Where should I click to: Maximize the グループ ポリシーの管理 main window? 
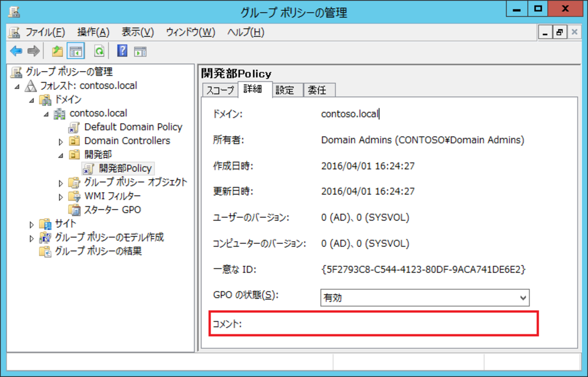click(x=538, y=9)
